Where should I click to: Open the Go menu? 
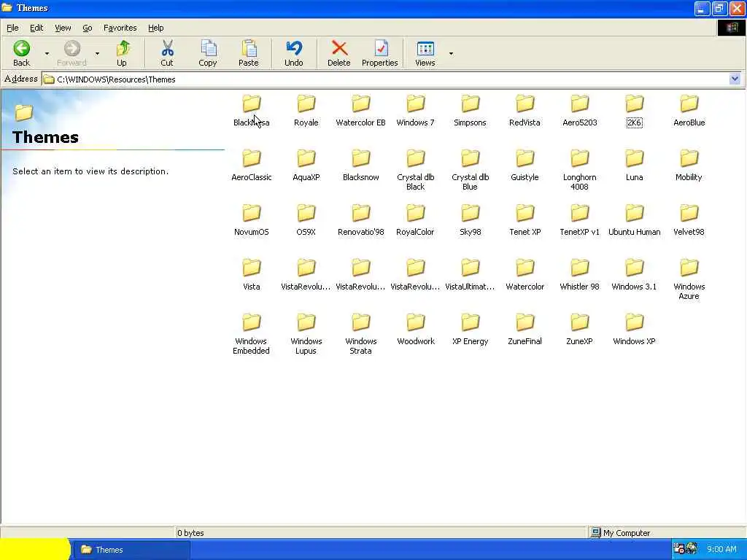pyautogui.click(x=88, y=28)
